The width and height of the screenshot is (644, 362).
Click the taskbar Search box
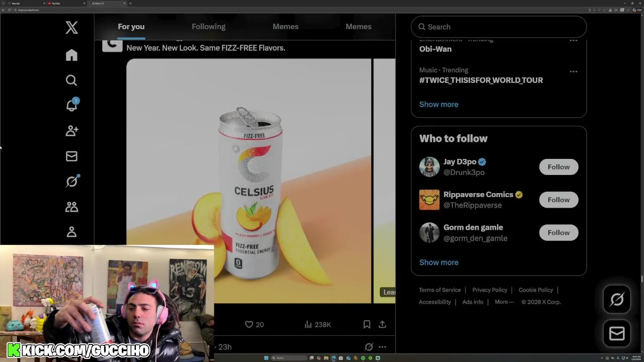(289, 358)
